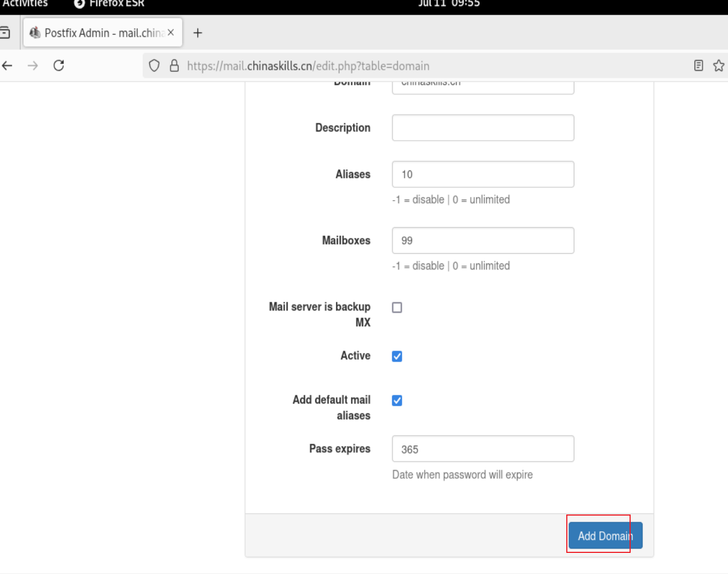Disable Add default mail aliases checkbox
Screen dimensions: 728x574
[x=397, y=401]
